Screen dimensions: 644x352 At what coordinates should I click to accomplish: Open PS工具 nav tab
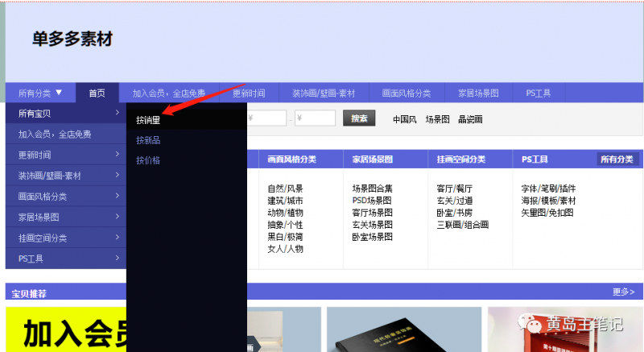click(x=539, y=93)
